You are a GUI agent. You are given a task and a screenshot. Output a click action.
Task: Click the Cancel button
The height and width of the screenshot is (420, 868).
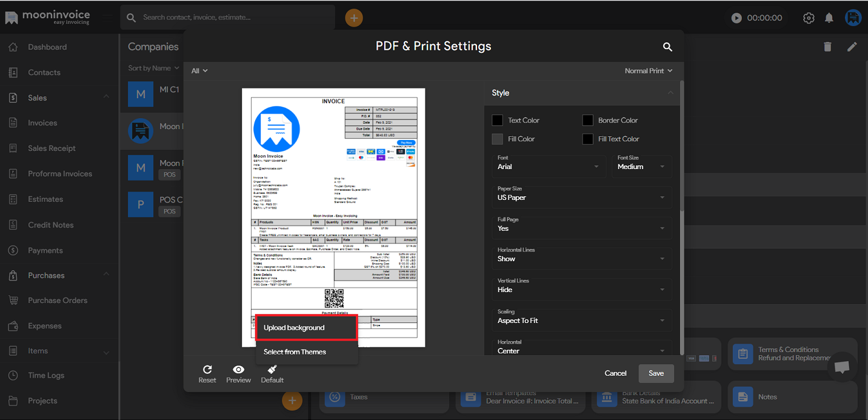click(x=615, y=373)
